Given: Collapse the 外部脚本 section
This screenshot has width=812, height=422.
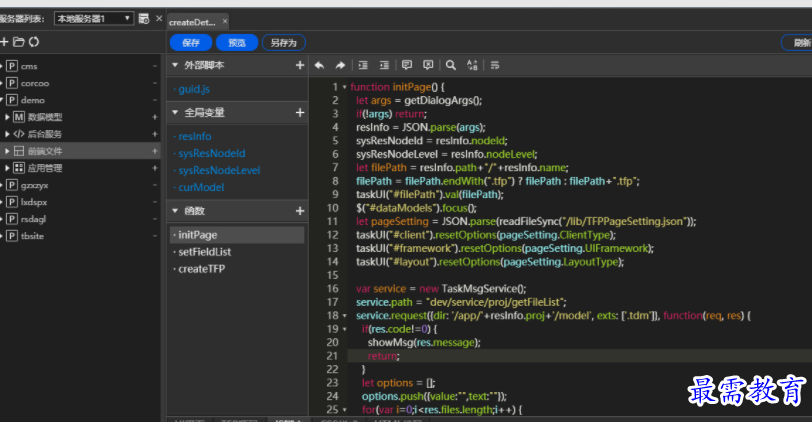Looking at the screenshot, I should click(x=175, y=65).
